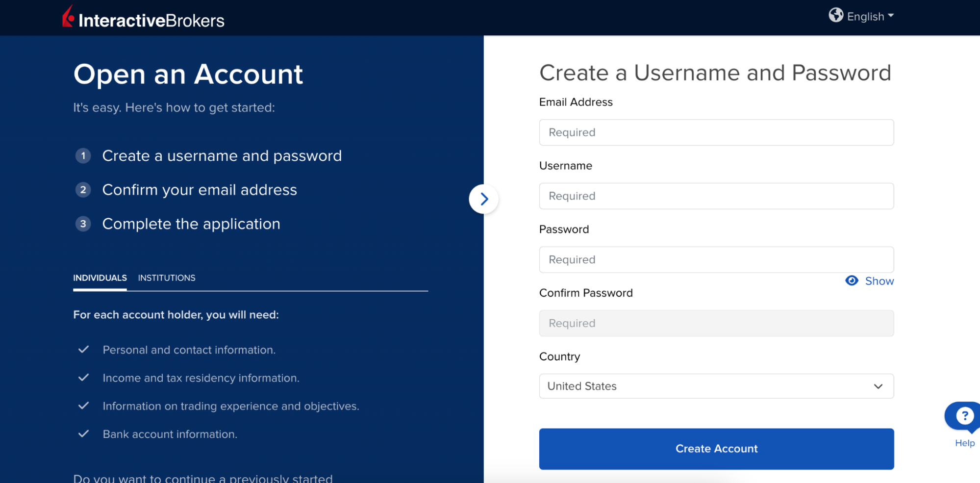980x483 pixels.
Task: Click the Create Account button
Action: 716,449
